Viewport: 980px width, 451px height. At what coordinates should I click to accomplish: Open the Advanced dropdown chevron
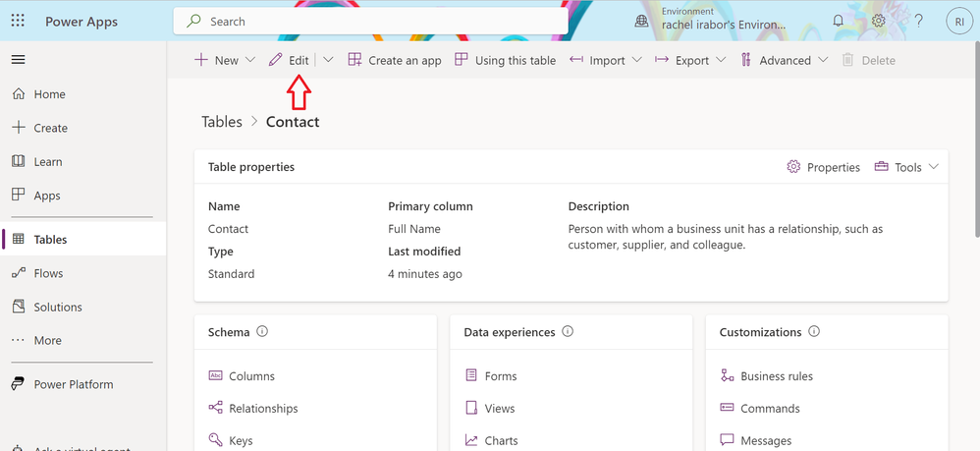tap(823, 60)
